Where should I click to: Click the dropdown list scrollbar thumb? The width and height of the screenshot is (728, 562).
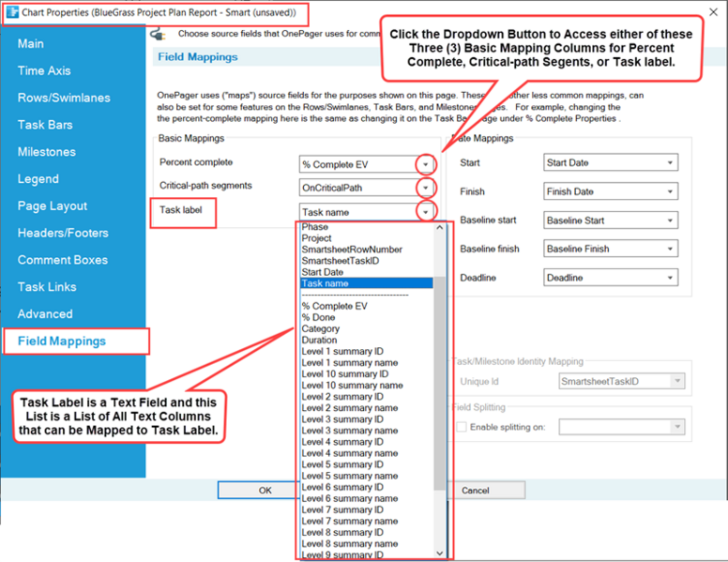tap(439, 383)
